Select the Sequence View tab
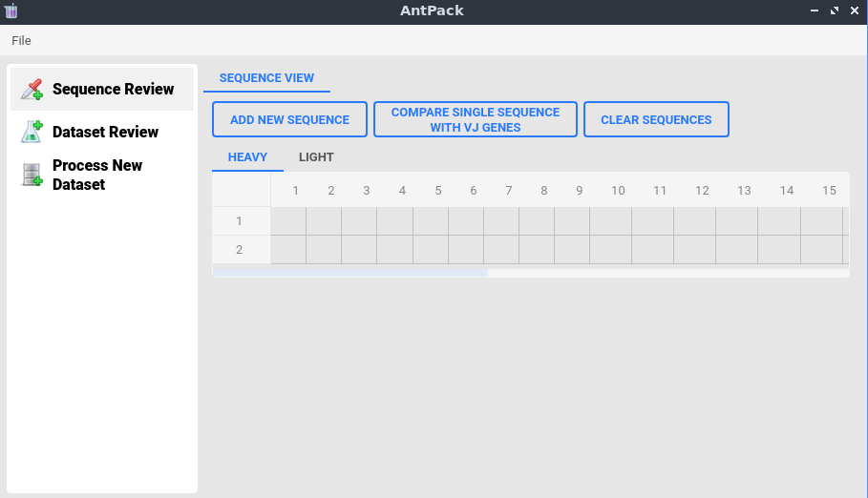This screenshot has height=498, width=868. pyautogui.click(x=266, y=78)
